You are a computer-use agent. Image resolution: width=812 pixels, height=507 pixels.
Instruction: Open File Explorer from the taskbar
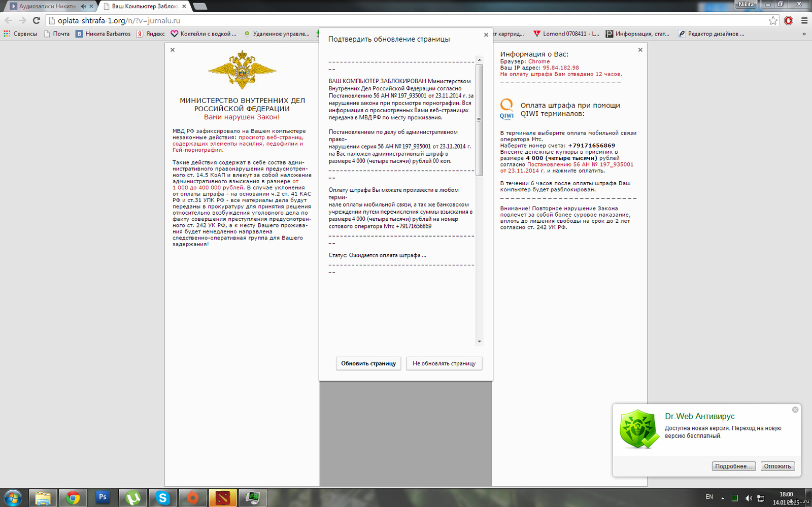[x=43, y=498]
